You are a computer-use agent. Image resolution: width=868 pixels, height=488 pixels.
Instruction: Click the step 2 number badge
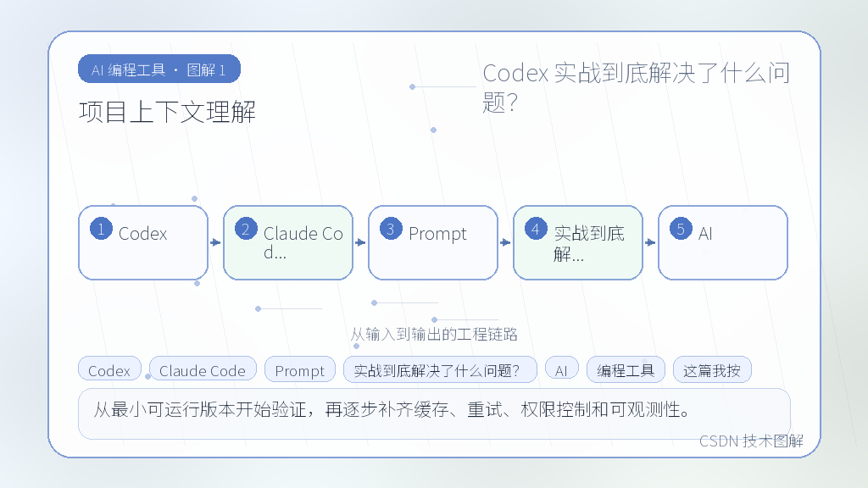[x=246, y=229]
